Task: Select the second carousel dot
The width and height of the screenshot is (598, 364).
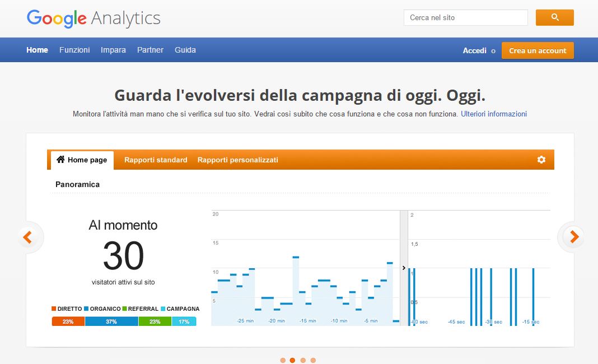Action: pos(292,360)
